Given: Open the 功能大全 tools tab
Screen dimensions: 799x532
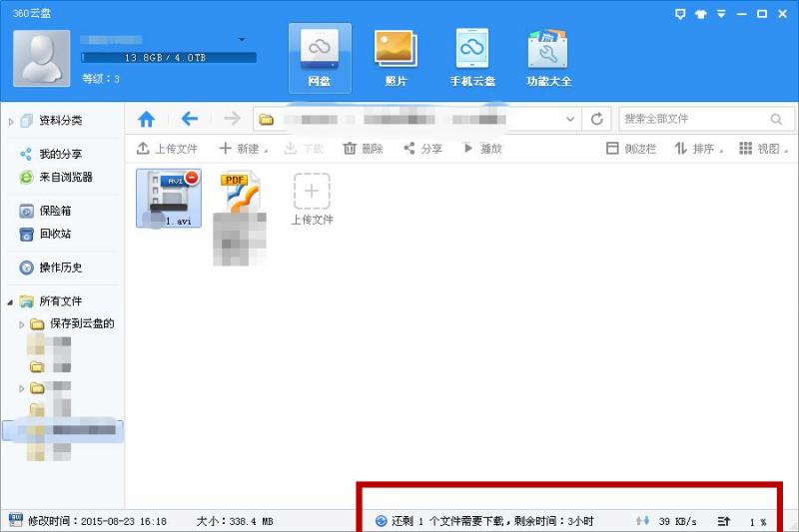Looking at the screenshot, I should tap(548, 58).
